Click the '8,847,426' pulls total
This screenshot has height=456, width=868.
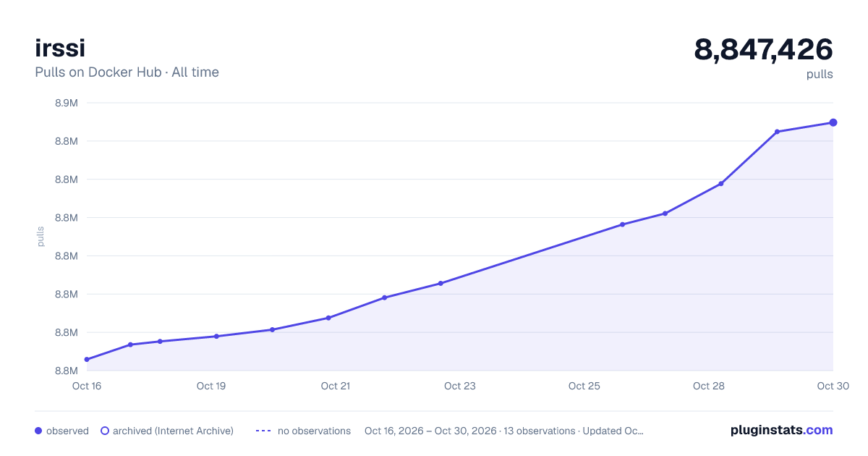click(x=764, y=49)
